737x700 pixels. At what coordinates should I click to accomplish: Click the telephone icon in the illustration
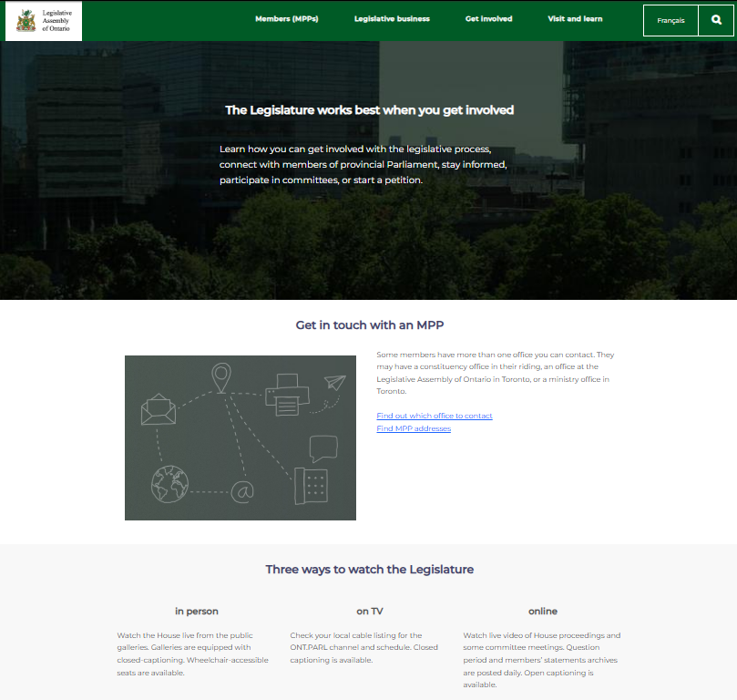(x=311, y=485)
